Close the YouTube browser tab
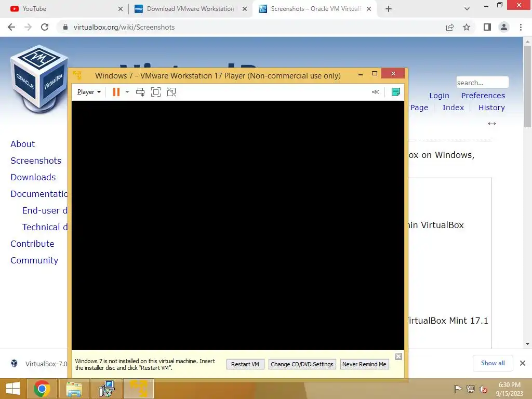 point(121,9)
